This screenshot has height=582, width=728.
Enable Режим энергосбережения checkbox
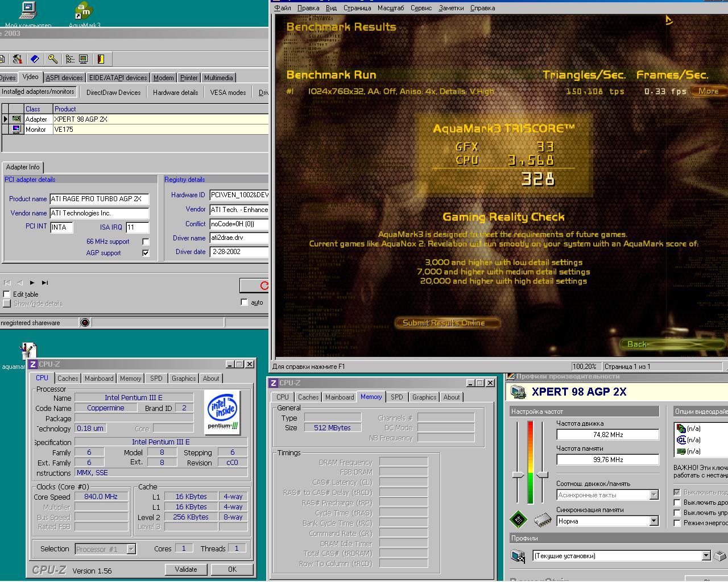click(x=677, y=523)
